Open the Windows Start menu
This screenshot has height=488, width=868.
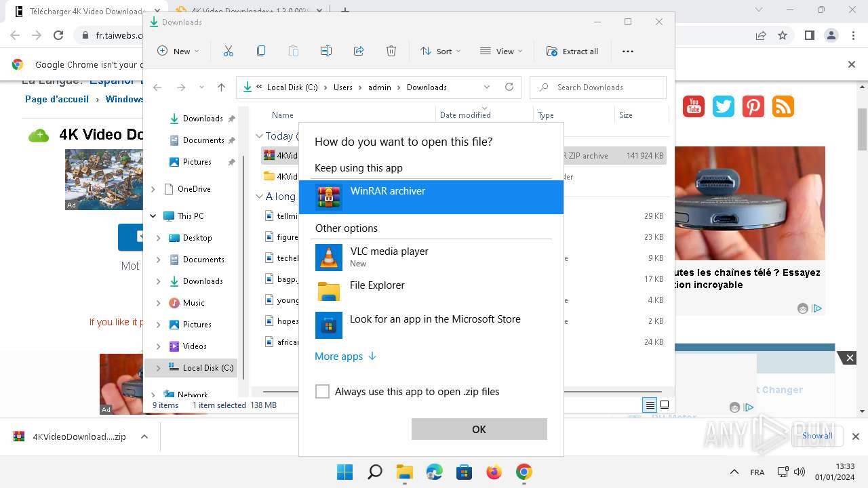(x=344, y=472)
